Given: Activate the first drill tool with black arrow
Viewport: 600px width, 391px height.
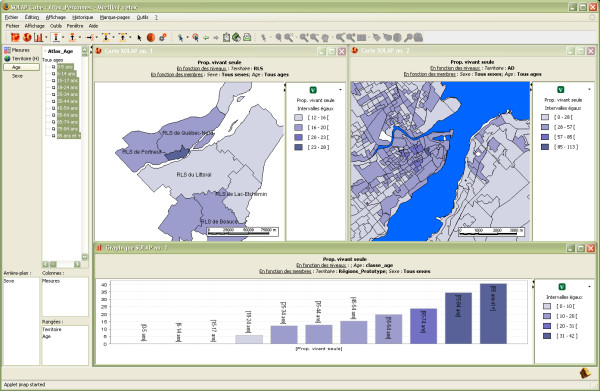Looking at the screenshot, I should click(x=56, y=37).
